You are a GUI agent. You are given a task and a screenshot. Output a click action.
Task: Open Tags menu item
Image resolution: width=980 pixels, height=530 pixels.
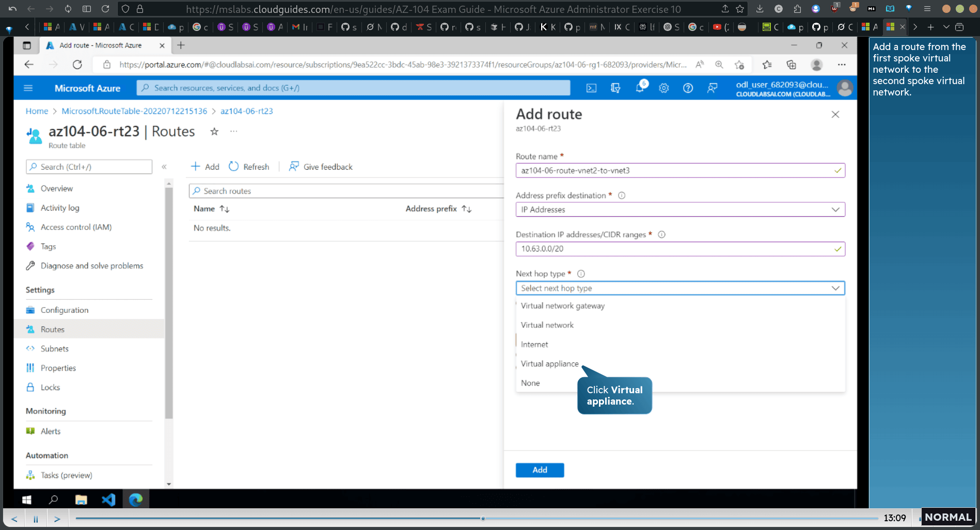point(48,247)
